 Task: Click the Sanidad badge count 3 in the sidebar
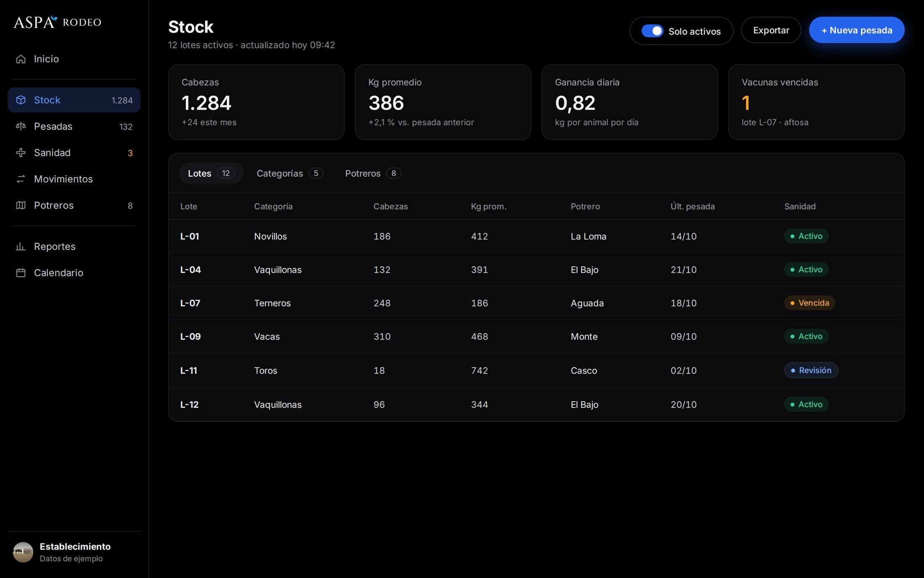(130, 153)
